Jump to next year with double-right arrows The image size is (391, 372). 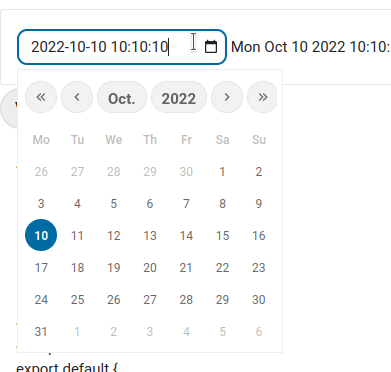[x=262, y=97]
